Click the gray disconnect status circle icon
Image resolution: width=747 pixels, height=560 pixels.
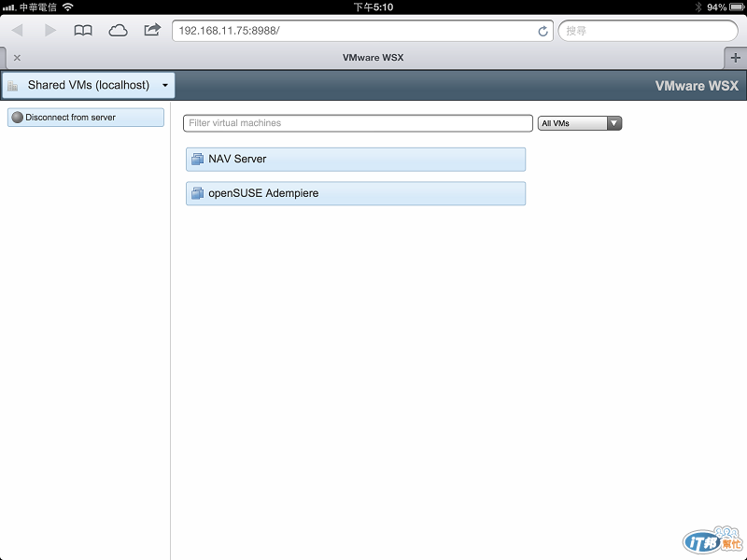point(18,118)
